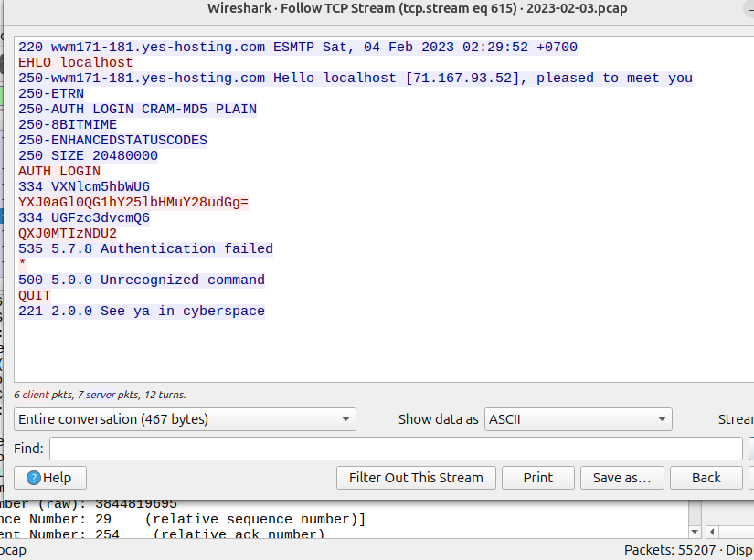Select the '250-ETRN' line
This screenshot has width=754, height=560.
[51, 94]
